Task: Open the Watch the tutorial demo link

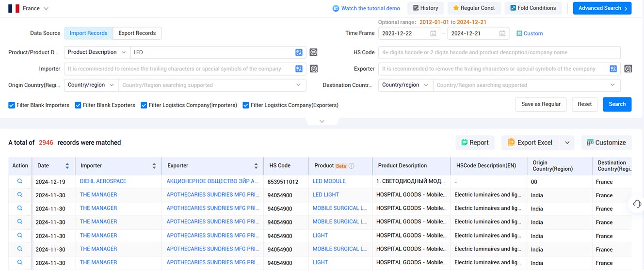Action: coord(366,8)
